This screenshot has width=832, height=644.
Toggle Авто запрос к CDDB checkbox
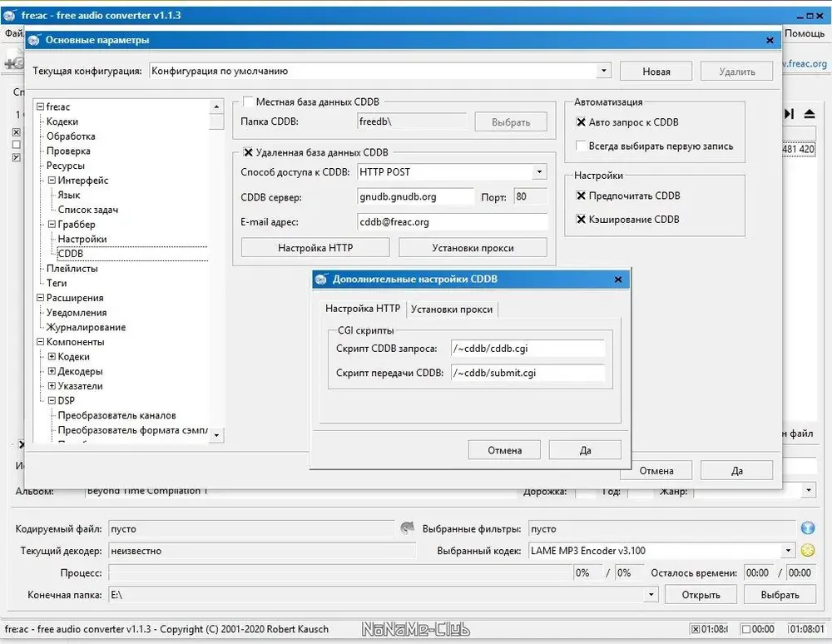[x=581, y=122]
